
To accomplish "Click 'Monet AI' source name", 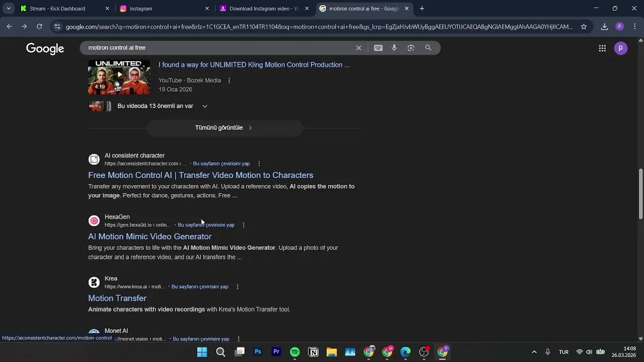I will (116, 331).
